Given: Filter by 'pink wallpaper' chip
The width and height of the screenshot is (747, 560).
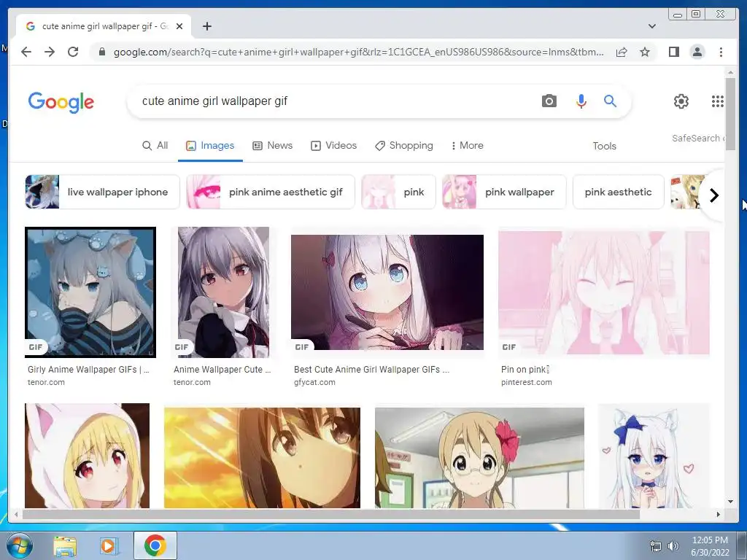Looking at the screenshot, I should point(504,192).
